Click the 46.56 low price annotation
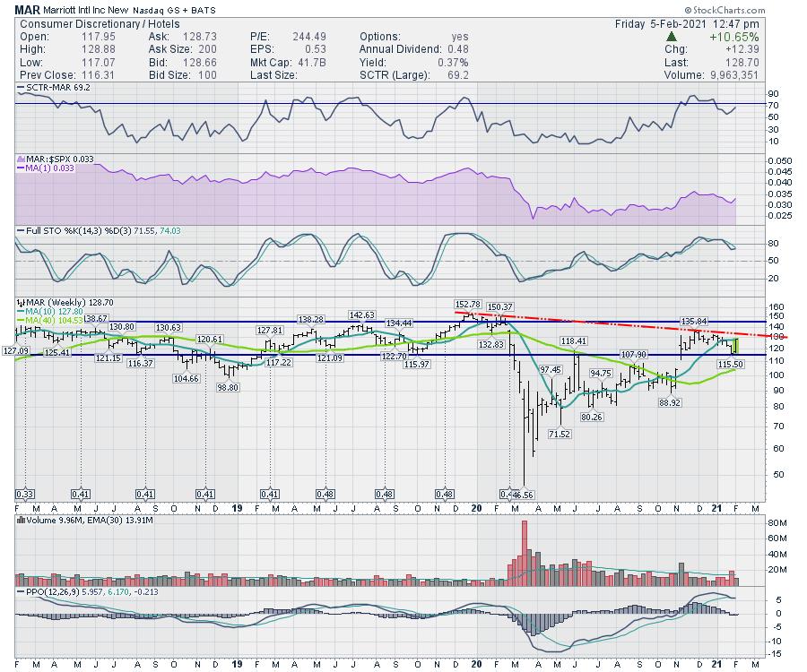 point(521,495)
